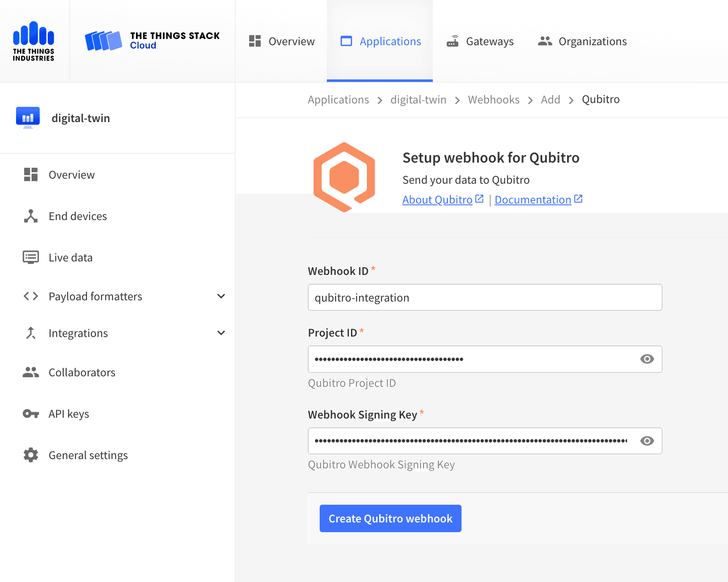The width and height of the screenshot is (728, 582).
Task: Select End devices in the sidebar
Action: (117, 216)
